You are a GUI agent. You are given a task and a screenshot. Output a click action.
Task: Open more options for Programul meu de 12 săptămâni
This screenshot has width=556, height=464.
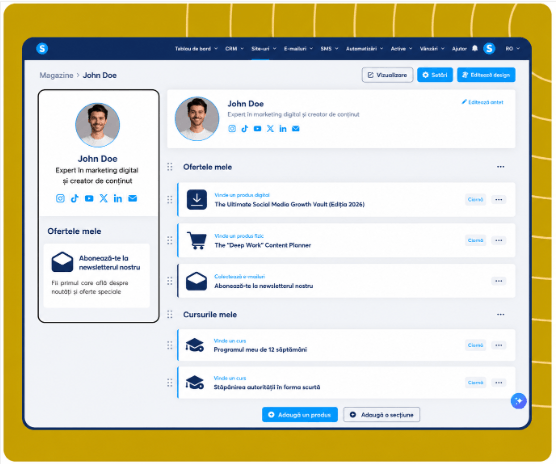click(x=499, y=345)
